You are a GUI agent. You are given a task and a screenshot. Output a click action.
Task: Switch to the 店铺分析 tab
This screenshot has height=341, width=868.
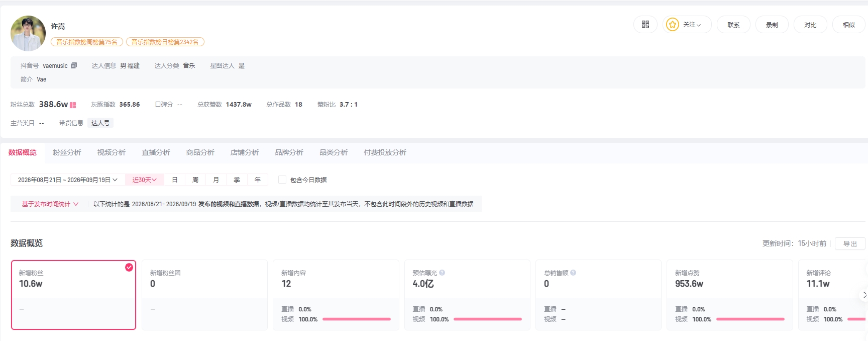[245, 152]
